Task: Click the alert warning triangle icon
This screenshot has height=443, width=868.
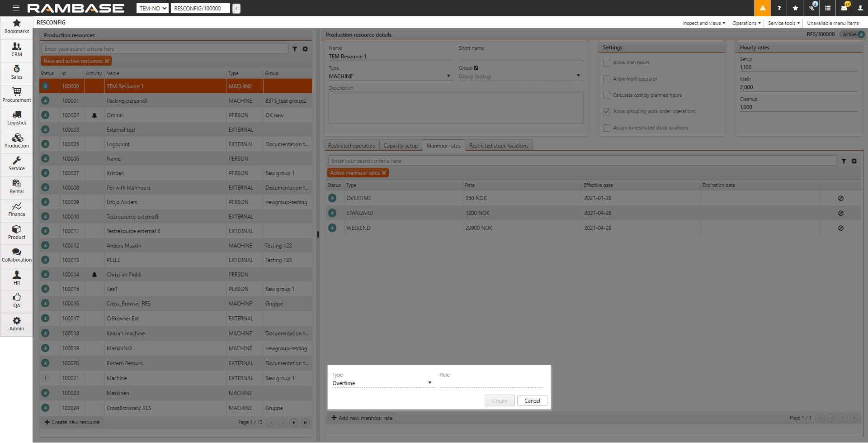Action: 762,8
